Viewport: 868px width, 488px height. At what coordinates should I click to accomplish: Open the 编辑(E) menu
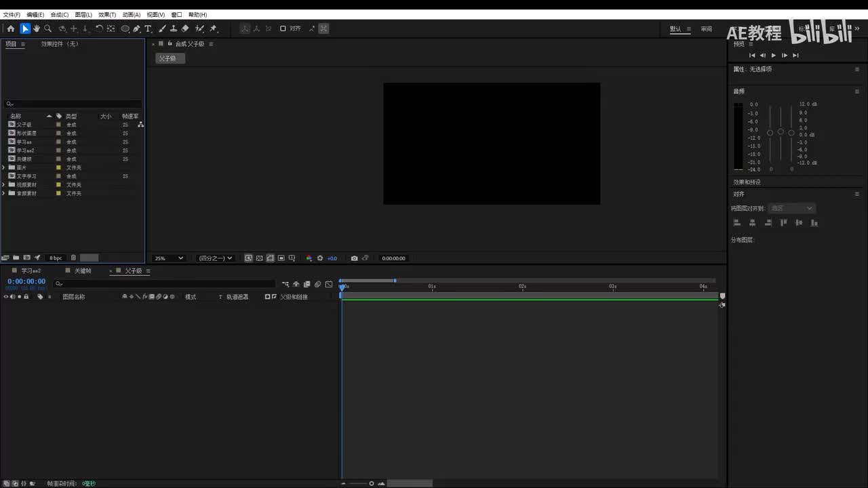[35, 14]
